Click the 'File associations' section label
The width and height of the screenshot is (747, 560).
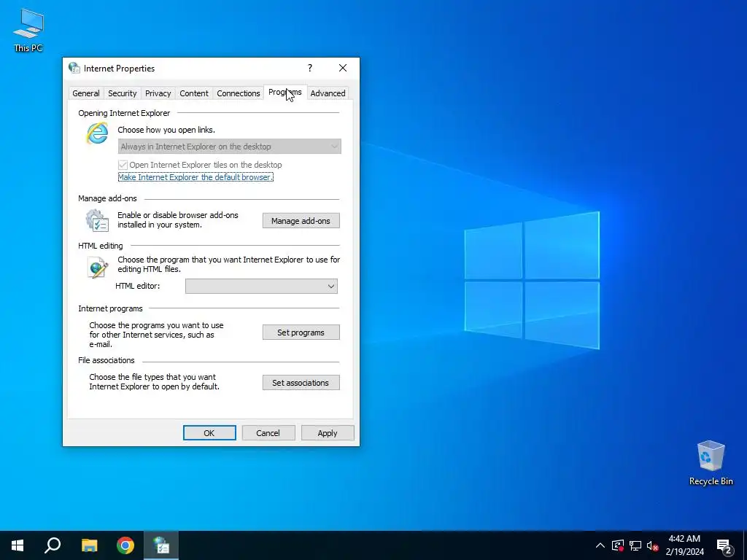[x=107, y=360]
